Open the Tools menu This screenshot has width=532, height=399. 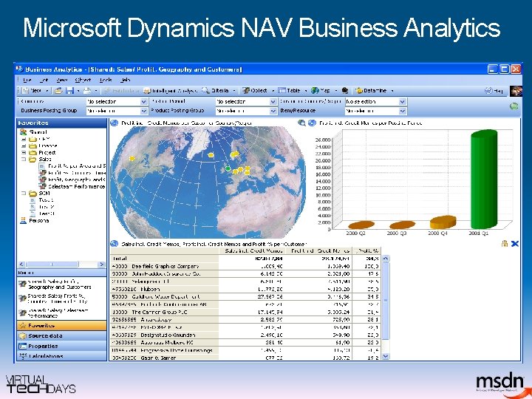tap(106, 80)
